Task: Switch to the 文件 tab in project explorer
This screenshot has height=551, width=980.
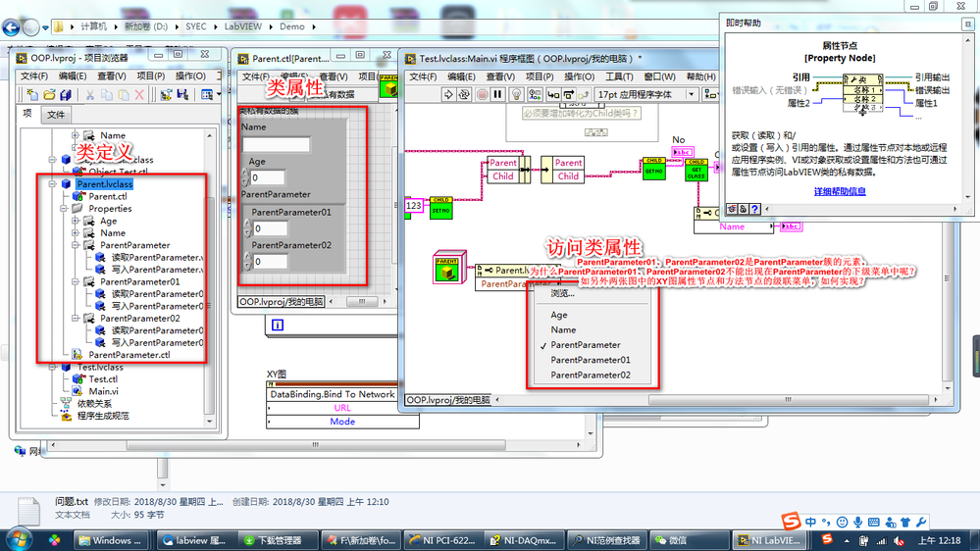Action: point(56,115)
